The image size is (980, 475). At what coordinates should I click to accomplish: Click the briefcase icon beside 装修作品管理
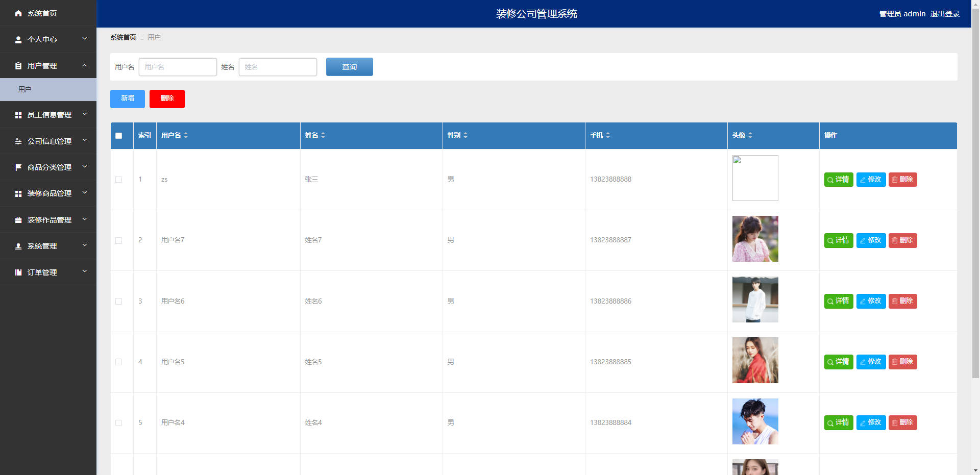click(18, 220)
